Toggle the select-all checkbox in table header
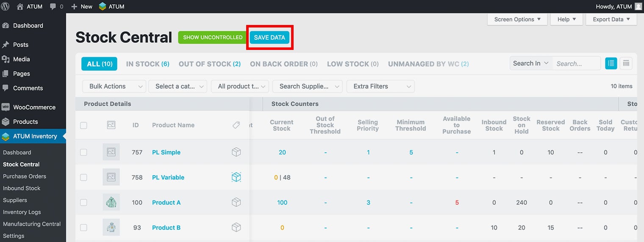 click(x=84, y=125)
